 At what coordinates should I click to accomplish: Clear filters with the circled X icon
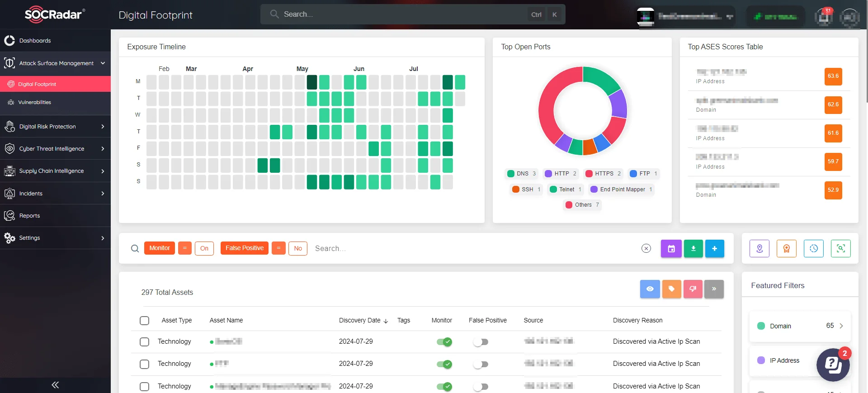click(646, 248)
